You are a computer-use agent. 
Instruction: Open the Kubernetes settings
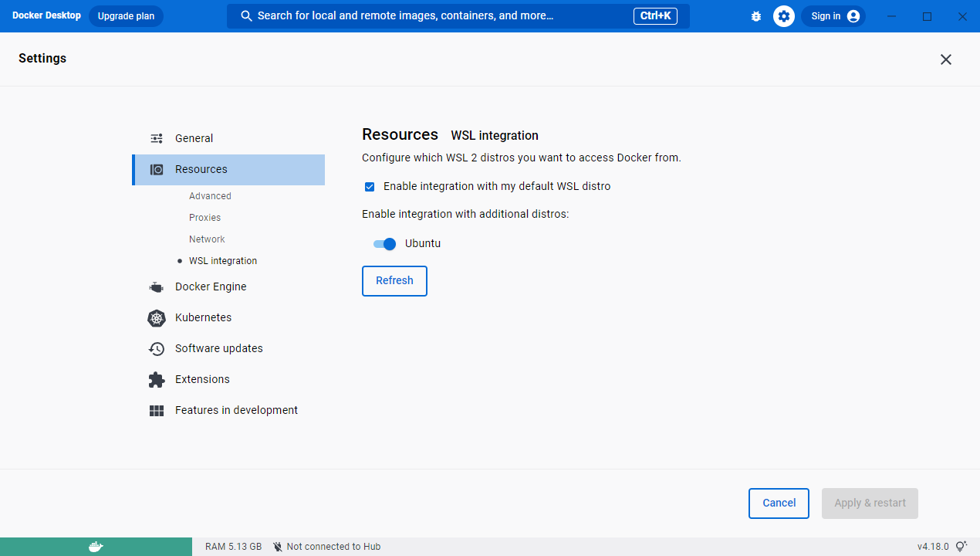pos(203,317)
